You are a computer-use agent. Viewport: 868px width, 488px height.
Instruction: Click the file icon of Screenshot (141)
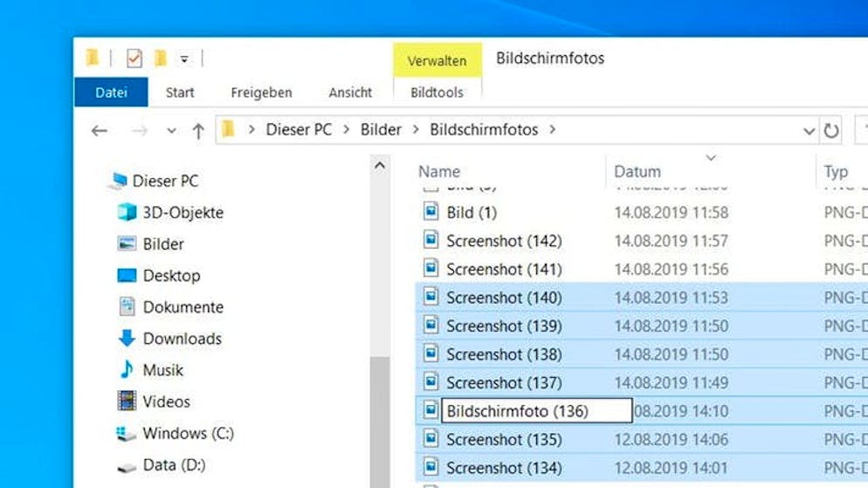[x=431, y=268]
